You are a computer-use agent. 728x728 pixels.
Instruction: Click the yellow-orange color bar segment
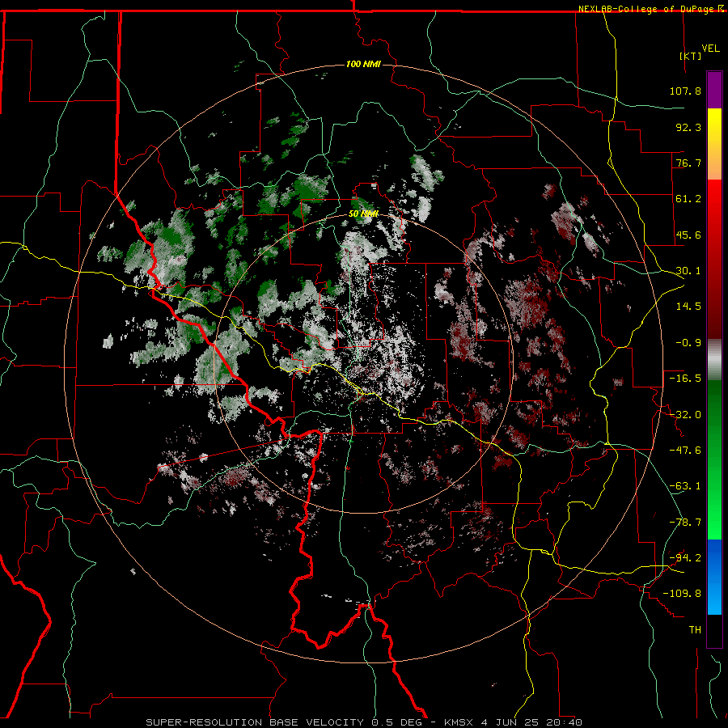(x=714, y=144)
